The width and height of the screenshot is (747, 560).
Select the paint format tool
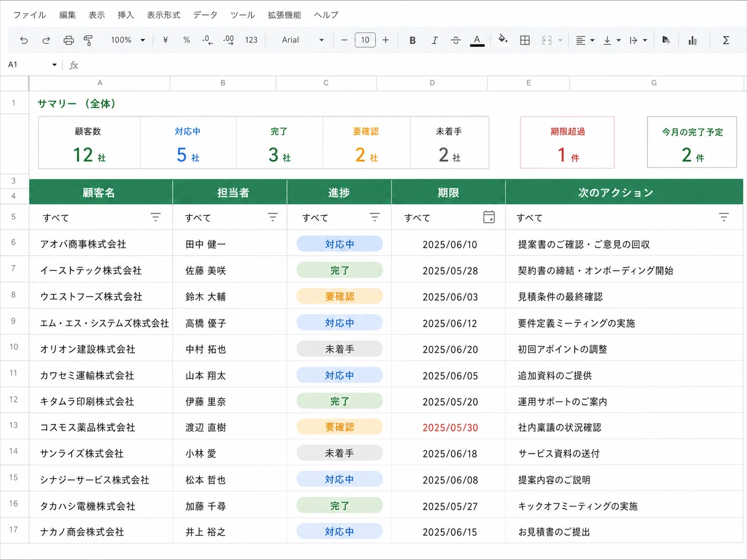point(88,40)
